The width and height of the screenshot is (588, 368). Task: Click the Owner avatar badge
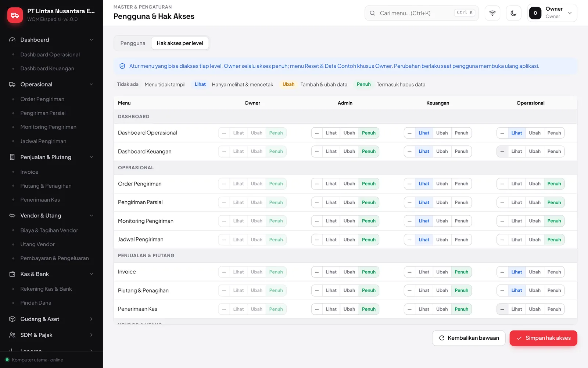pyautogui.click(x=535, y=13)
